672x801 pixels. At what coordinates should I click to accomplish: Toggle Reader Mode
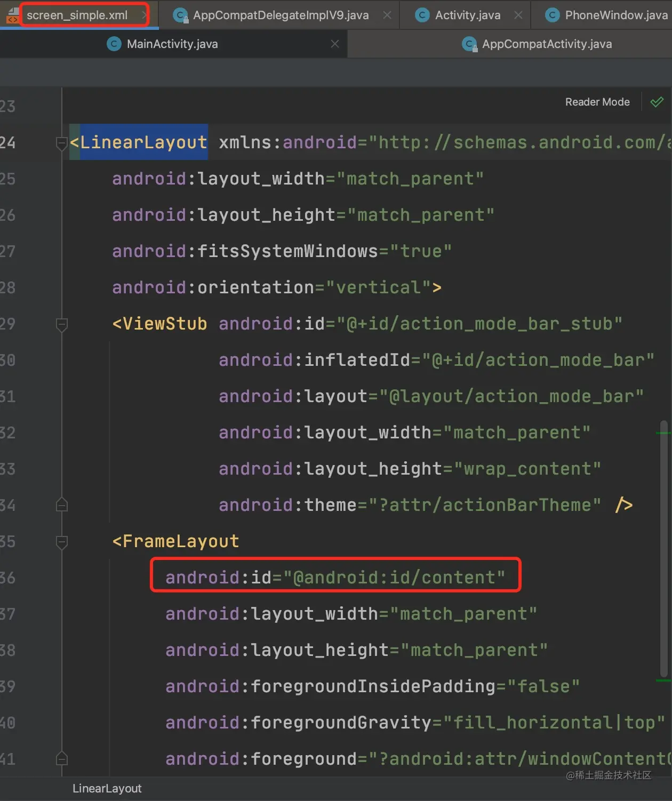tap(597, 102)
